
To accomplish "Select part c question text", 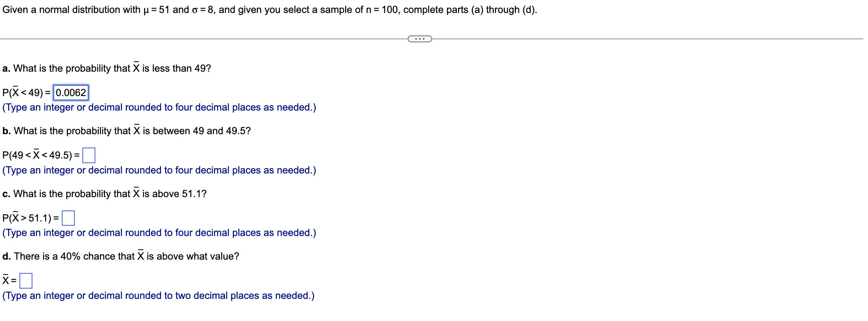I will 104,193.
